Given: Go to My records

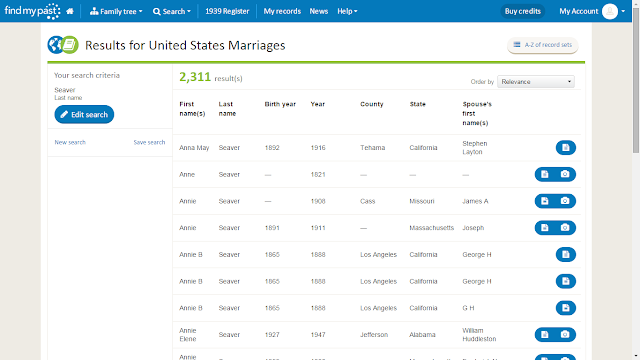Looking at the screenshot, I should [x=282, y=11].
